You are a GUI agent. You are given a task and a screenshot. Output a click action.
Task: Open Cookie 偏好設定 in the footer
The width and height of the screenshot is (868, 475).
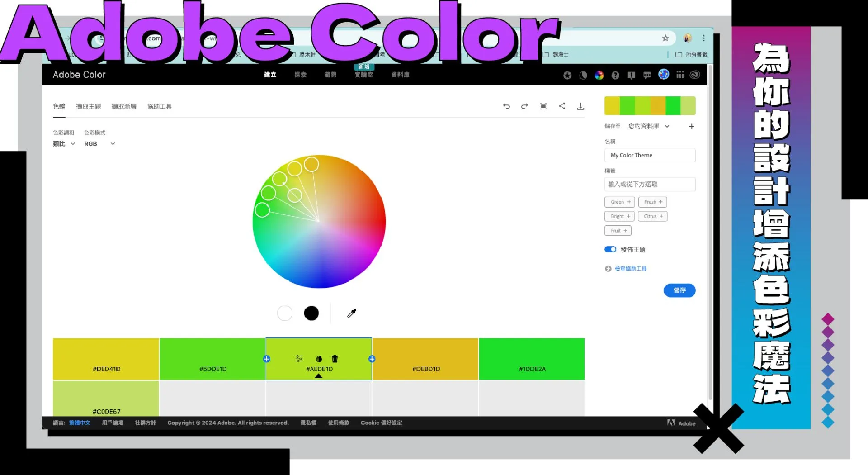(x=381, y=423)
